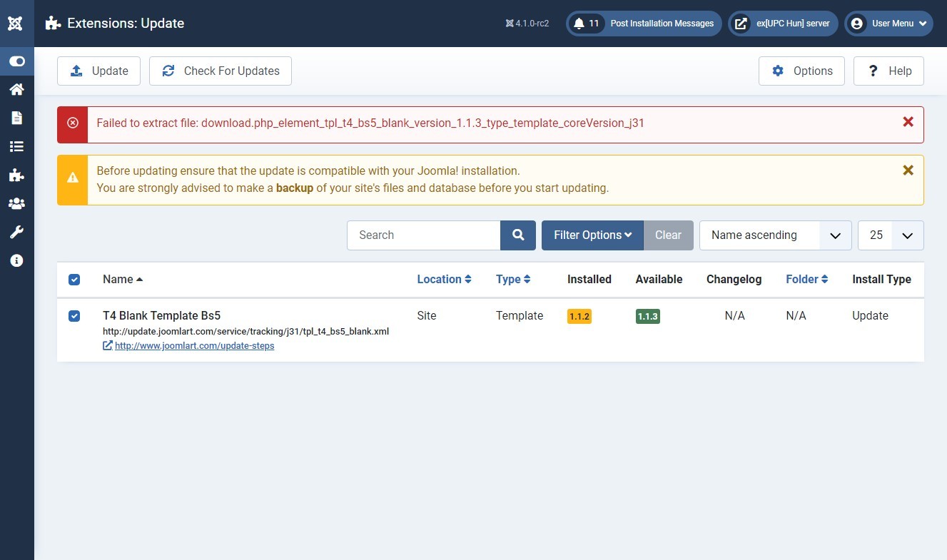
Task: Click the 'Failed to extract file' error message
Action: [x=370, y=123]
